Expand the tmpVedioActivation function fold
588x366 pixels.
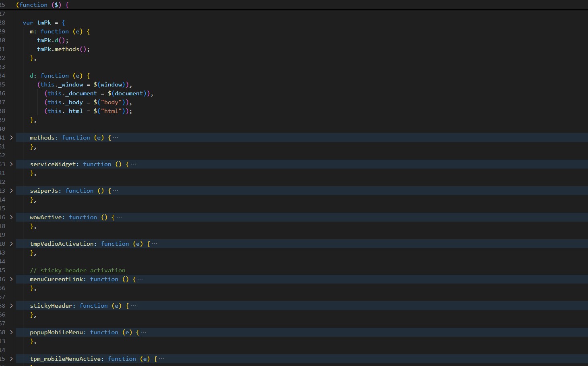pos(11,244)
